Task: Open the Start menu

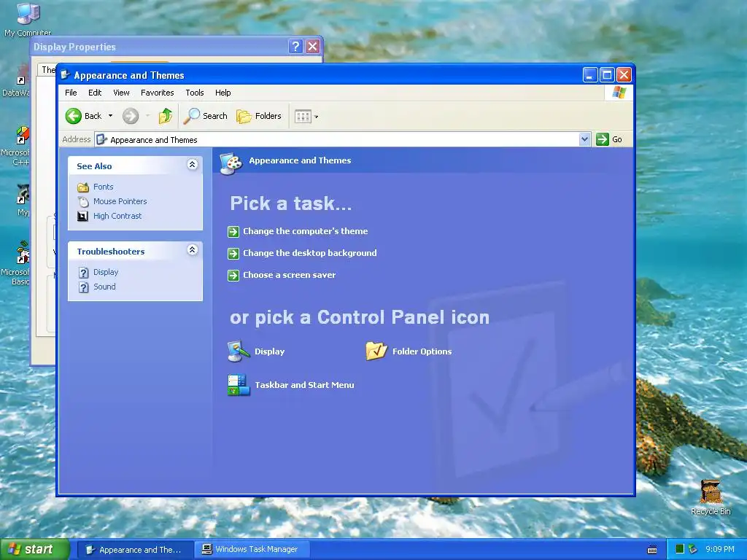Action: click(34, 549)
